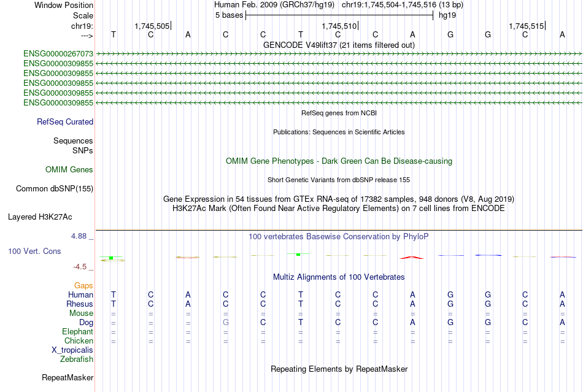583x392 pixels.
Task: Select the Elephant alignment row label
Action: (78, 331)
